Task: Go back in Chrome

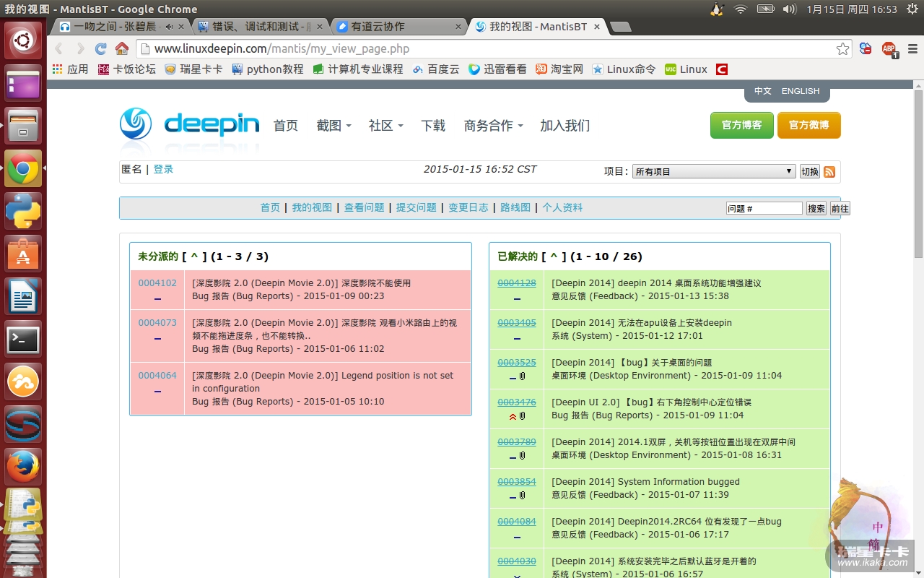Action: 59,49
